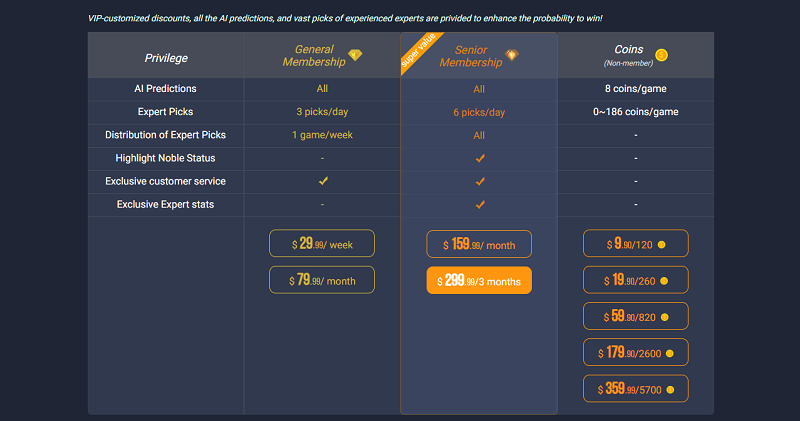Select the $159.99/month Senior plan
This screenshot has height=421, width=800.
(479, 244)
